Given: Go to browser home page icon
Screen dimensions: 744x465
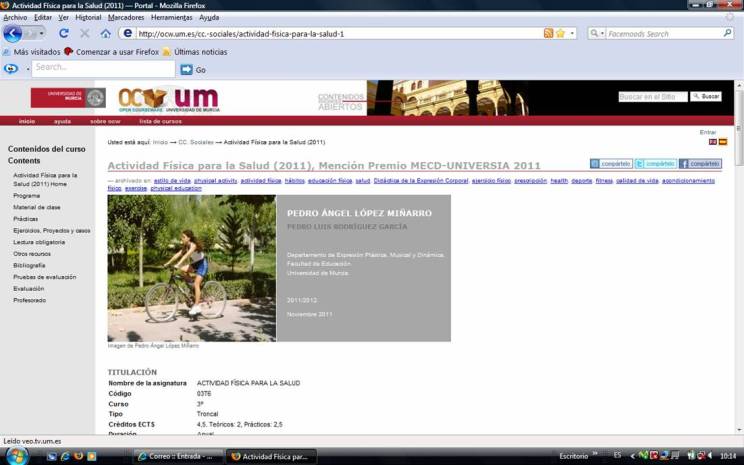Looking at the screenshot, I should 105,33.
